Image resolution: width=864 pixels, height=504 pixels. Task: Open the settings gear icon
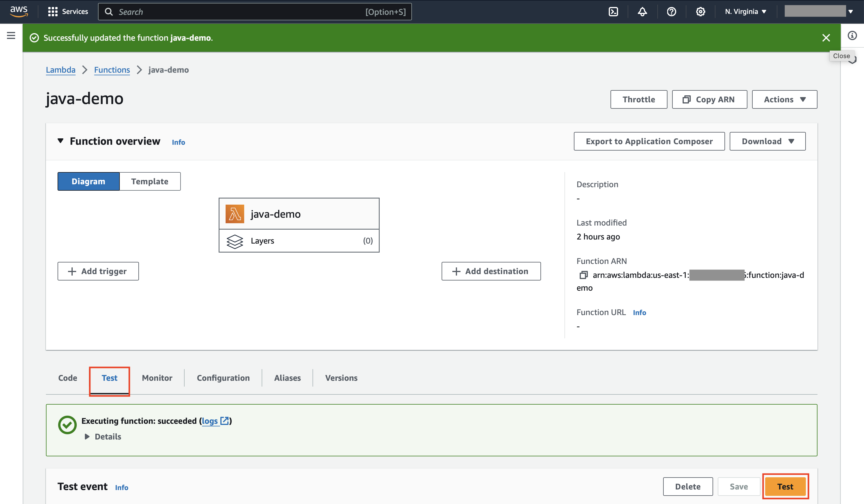pos(700,11)
